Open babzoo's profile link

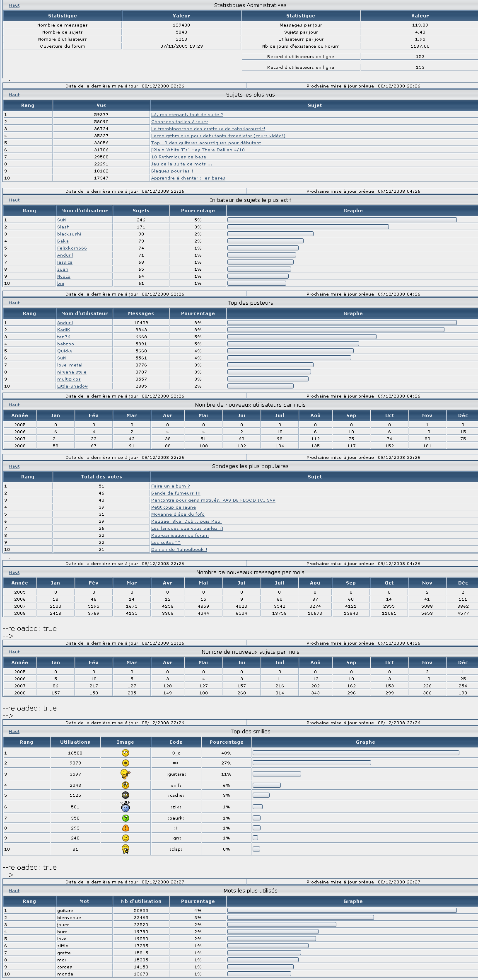[65, 344]
